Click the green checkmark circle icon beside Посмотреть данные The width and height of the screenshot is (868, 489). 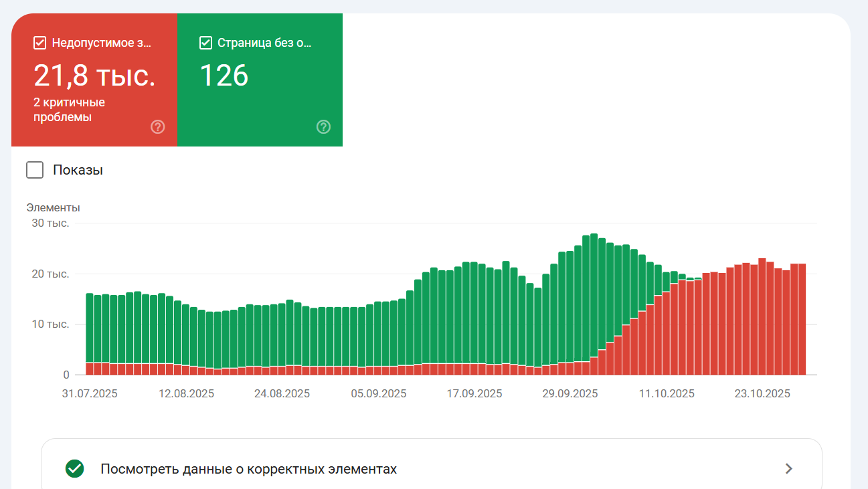click(75, 469)
